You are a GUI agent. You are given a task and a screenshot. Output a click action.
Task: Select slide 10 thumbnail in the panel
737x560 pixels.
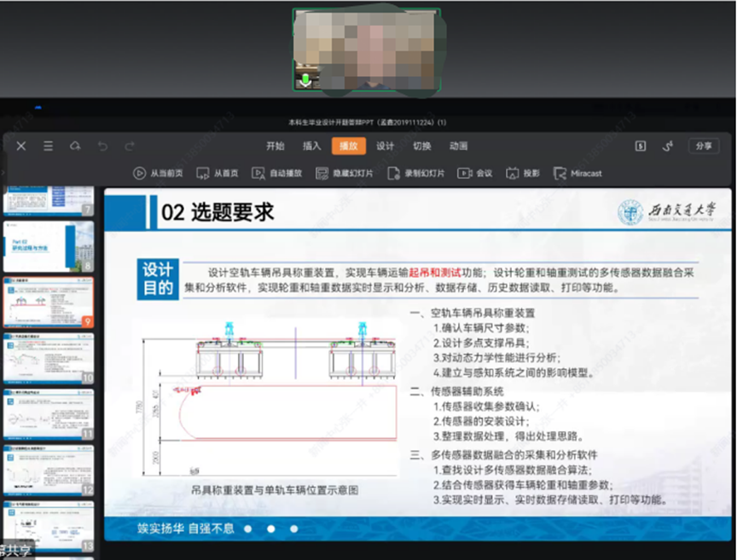[x=48, y=357]
